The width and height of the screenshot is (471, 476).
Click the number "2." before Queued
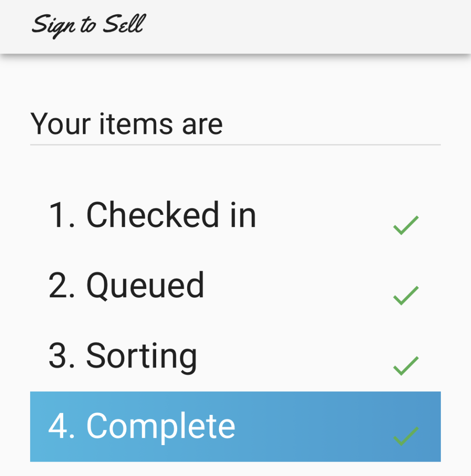[x=62, y=285]
